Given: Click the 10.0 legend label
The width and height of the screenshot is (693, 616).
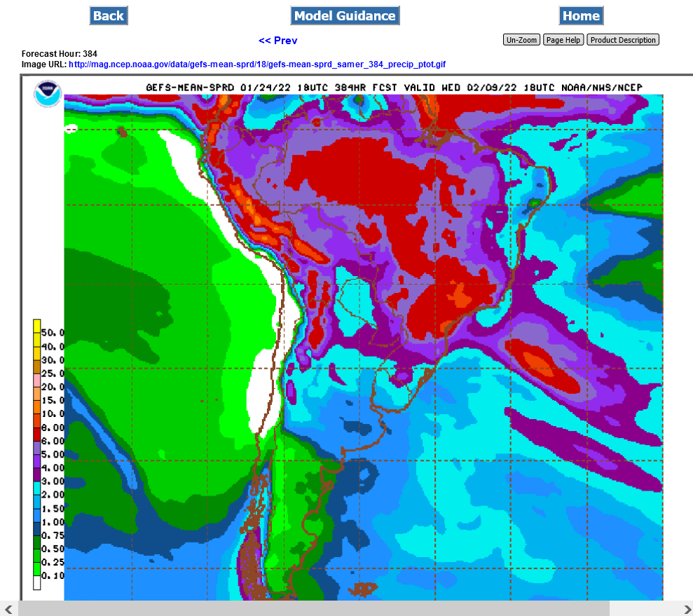Looking at the screenshot, I should (x=52, y=414).
